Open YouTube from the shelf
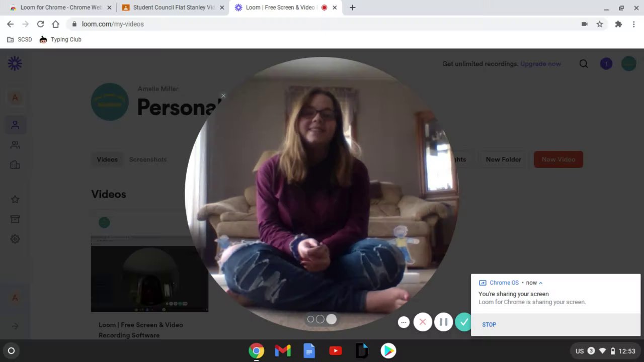644x362 pixels. tap(336, 351)
